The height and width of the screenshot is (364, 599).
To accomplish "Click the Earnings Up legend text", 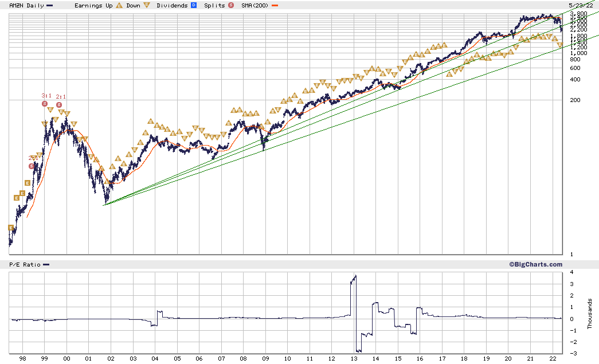I will pos(93,5).
